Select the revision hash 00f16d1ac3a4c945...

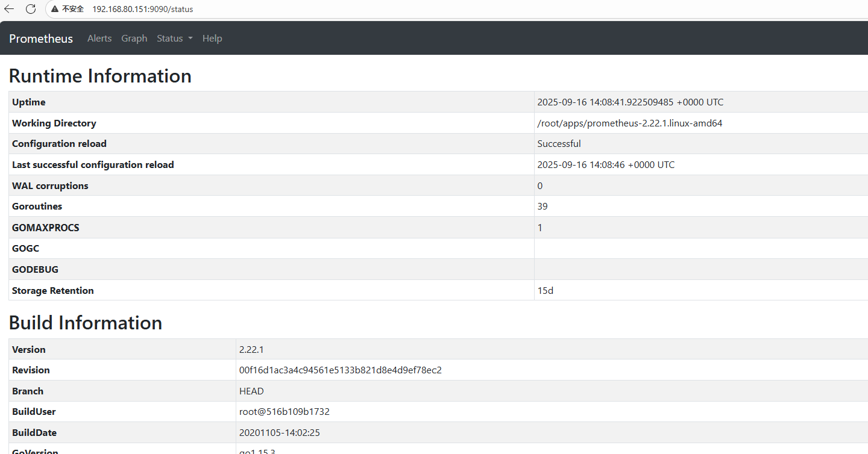point(341,370)
